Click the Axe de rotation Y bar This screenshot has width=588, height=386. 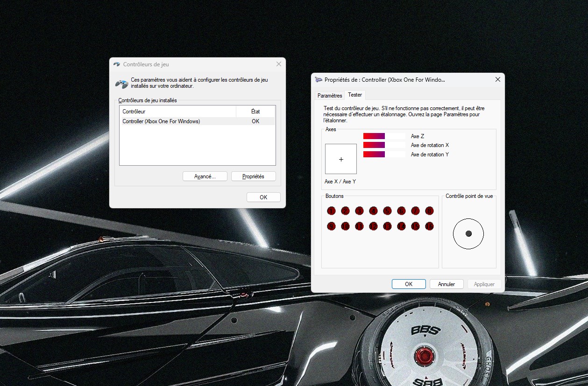(x=384, y=154)
